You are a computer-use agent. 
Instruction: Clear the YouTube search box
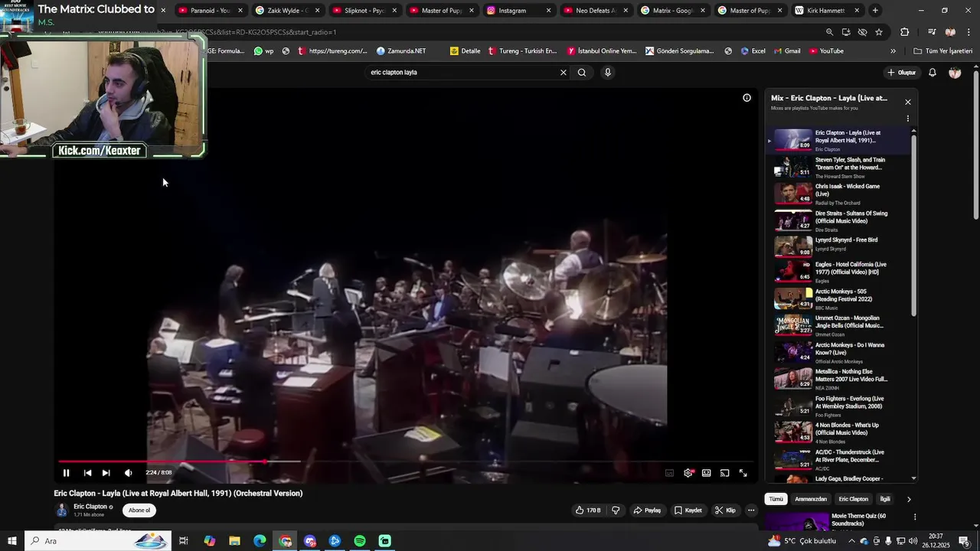pos(563,73)
